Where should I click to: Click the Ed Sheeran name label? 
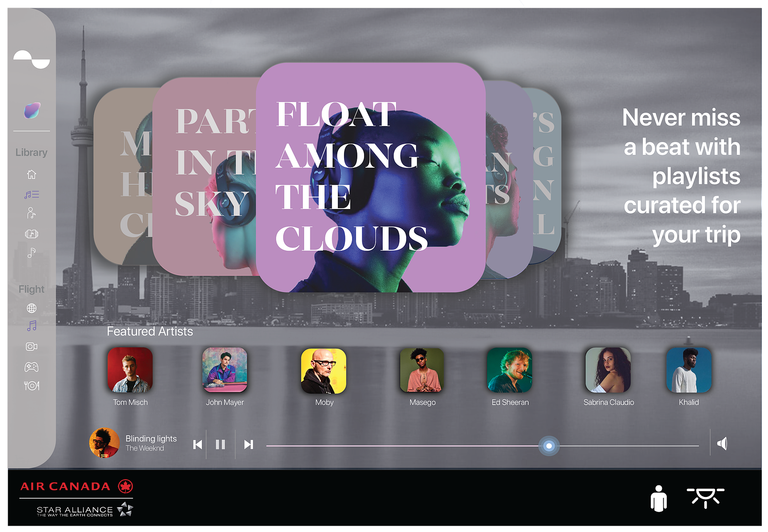coord(510,402)
